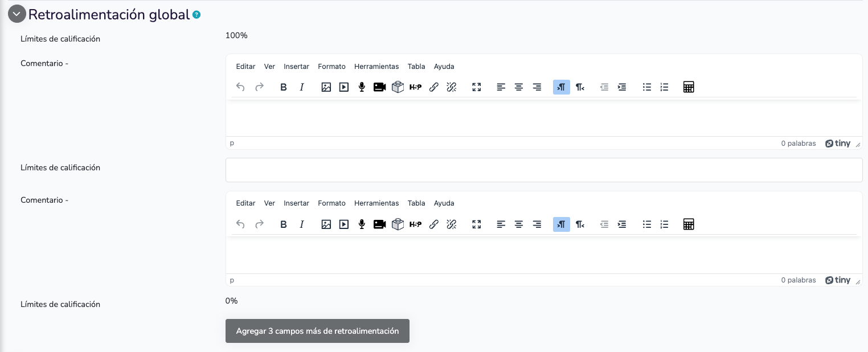Open Insertar menu in first comment editor

pyautogui.click(x=296, y=67)
